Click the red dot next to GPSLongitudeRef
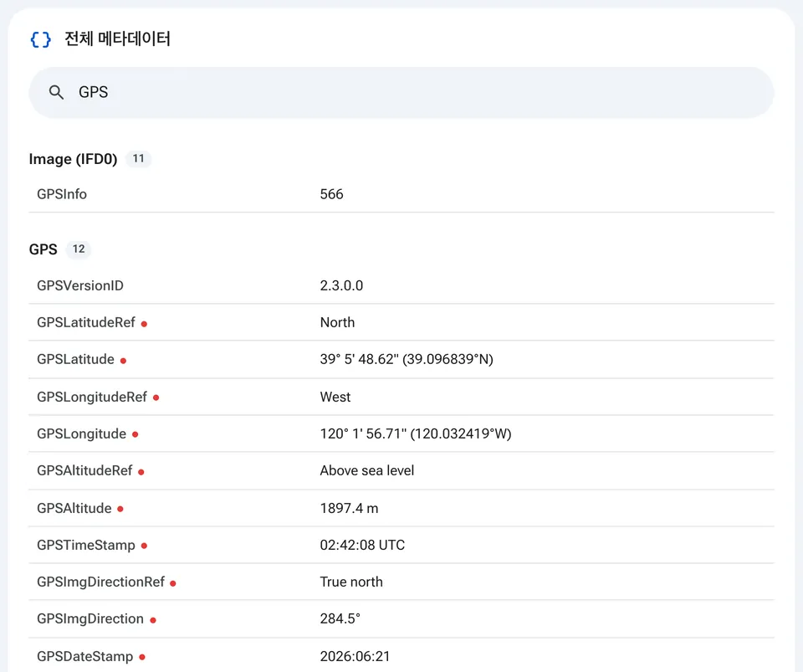 pos(156,398)
